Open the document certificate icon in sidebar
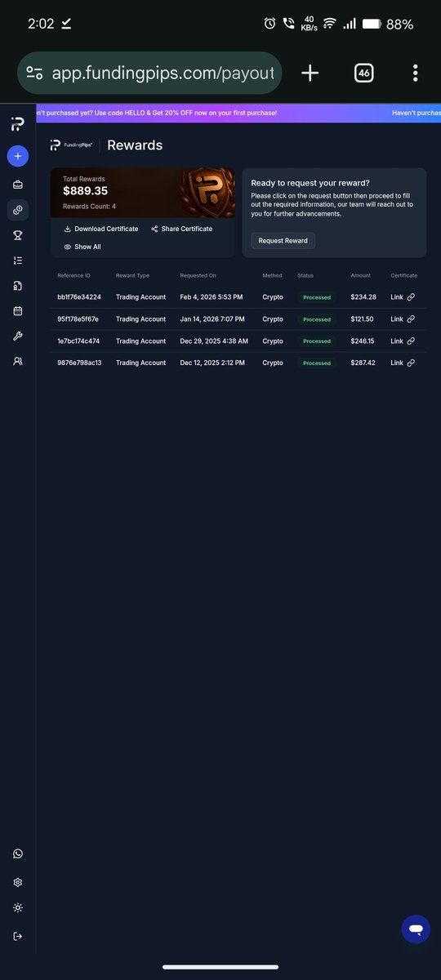Screen dimensions: 441x980 [18, 286]
